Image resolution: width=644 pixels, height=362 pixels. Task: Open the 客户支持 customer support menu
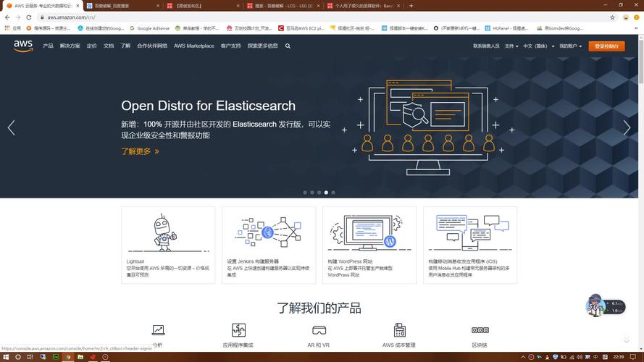(x=230, y=46)
